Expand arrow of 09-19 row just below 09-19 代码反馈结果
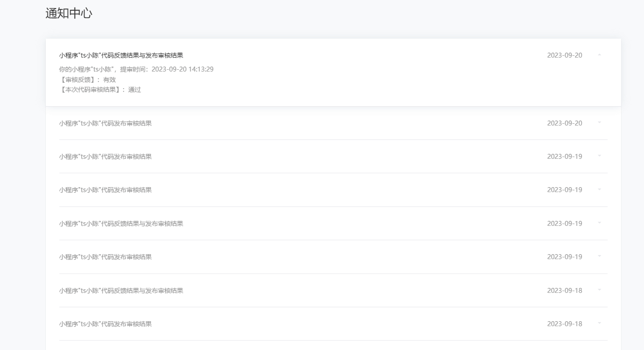644x350 pixels. (600, 256)
